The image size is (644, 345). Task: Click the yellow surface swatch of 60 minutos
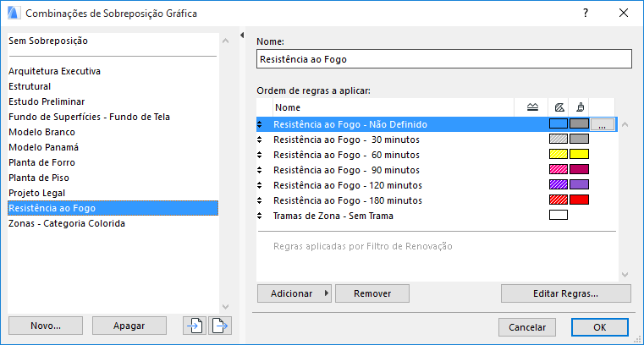(x=579, y=155)
